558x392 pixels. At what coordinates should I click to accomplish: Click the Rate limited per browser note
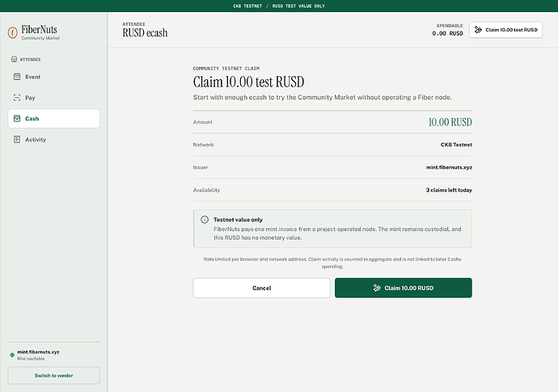332,263
